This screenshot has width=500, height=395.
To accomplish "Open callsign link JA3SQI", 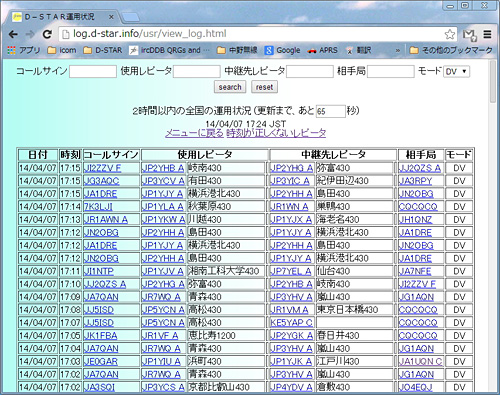I will (x=99, y=387).
